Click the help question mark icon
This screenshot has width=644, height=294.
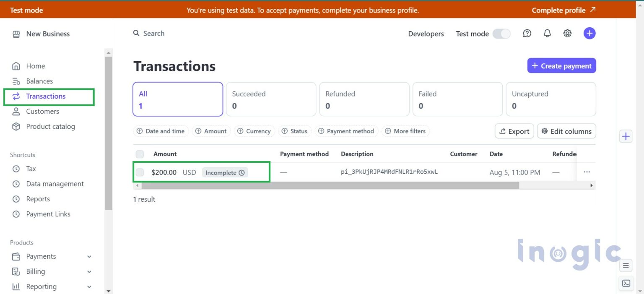point(527,33)
